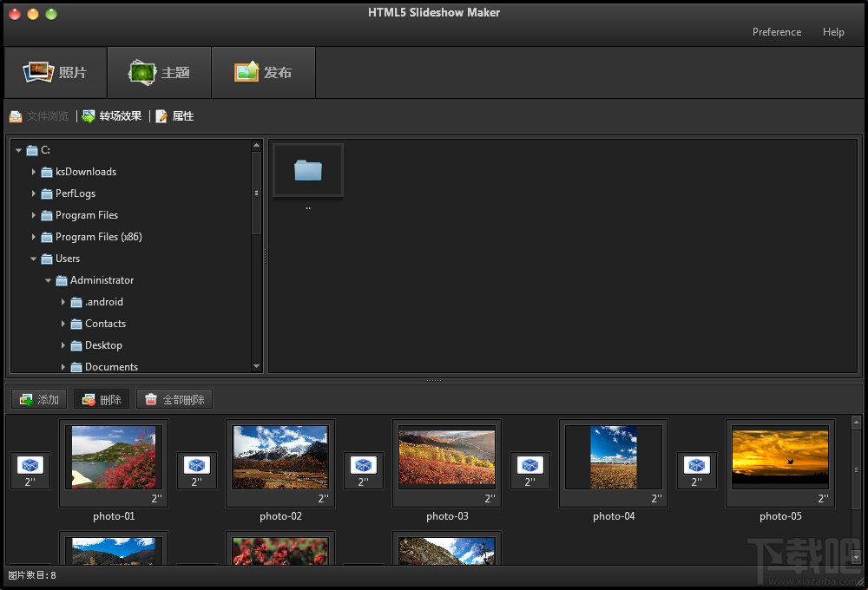The image size is (868, 590).
Task: Click the 图片数目:8 status text
Action: pyautogui.click(x=32, y=575)
